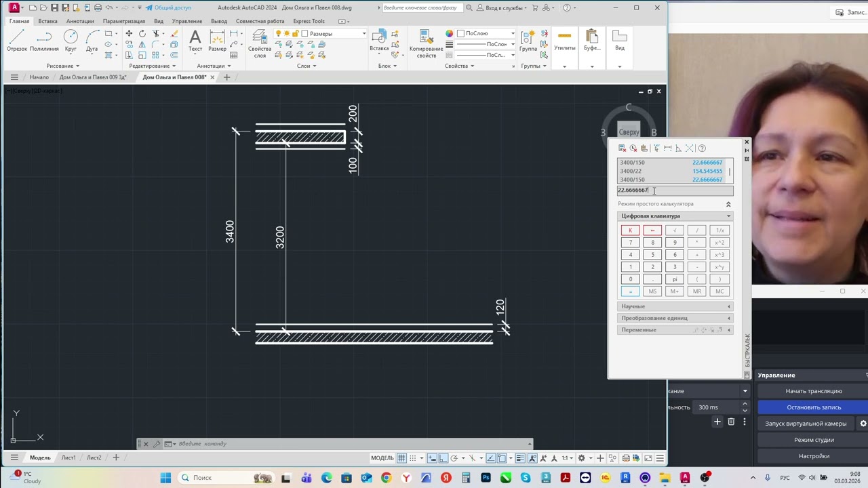Select the Дуга arc tool
868x488 pixels.
(92, 41)
